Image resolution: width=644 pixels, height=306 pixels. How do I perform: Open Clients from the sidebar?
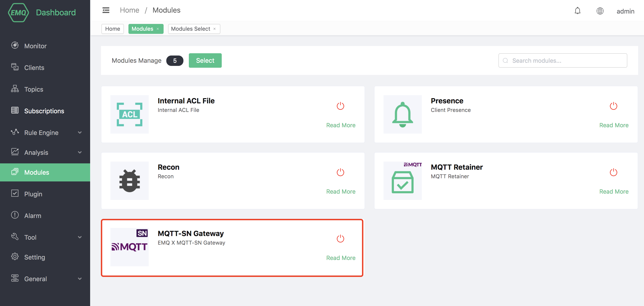click(x=45, y=68)
